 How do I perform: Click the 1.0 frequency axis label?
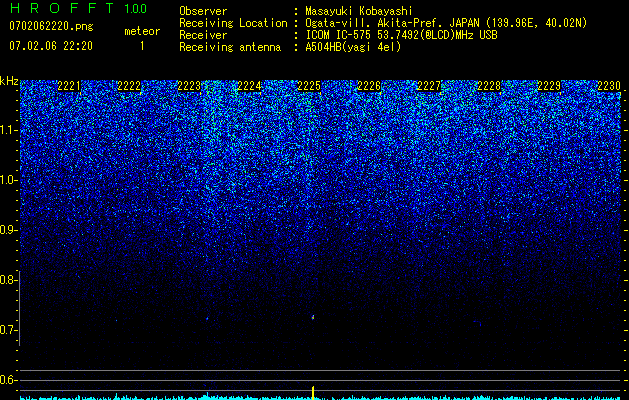coord(9,180)
